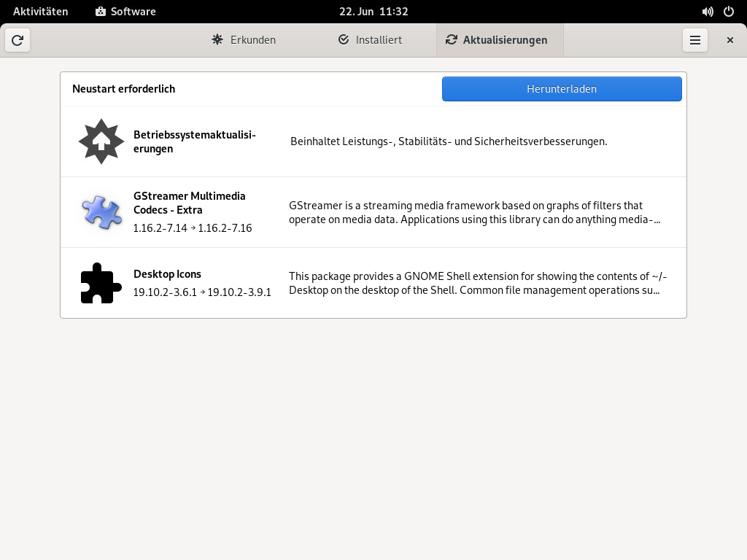Click the OS update badge icon
747x560 pixels.
101,141
